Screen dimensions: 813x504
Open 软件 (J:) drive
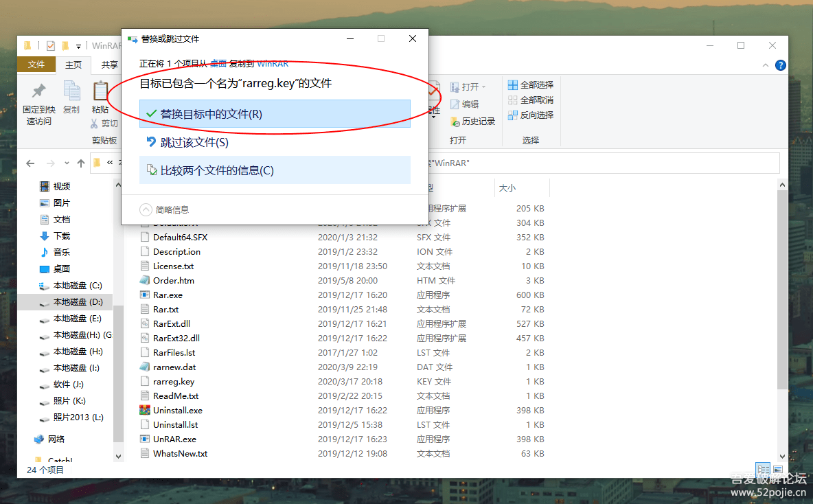(68, 385)
